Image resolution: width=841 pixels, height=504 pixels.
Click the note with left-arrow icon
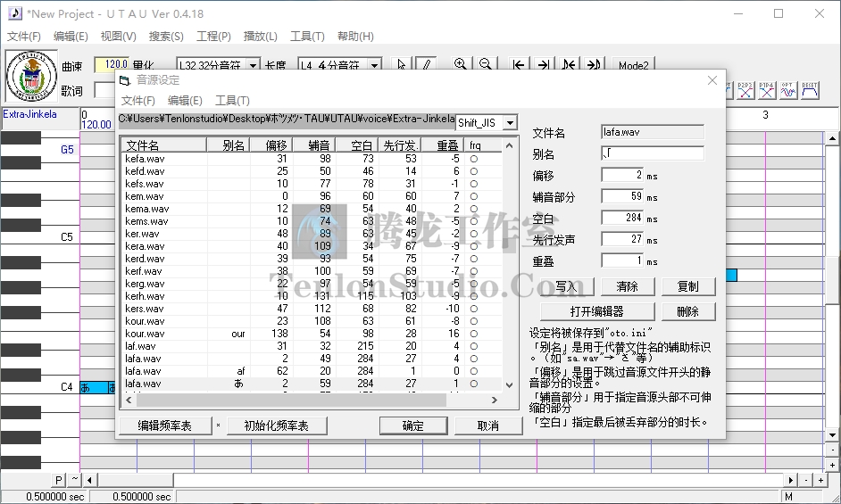(569, 64)
